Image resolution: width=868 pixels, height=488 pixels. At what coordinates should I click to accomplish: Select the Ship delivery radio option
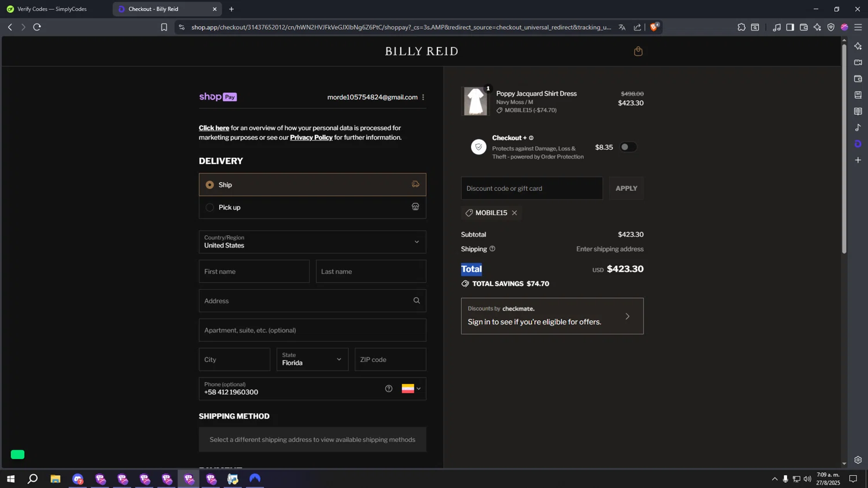tap(210, 185)
